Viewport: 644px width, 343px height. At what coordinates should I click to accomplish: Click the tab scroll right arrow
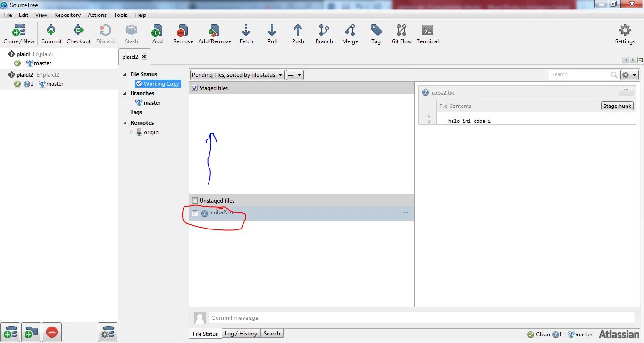tap(633, 60)
